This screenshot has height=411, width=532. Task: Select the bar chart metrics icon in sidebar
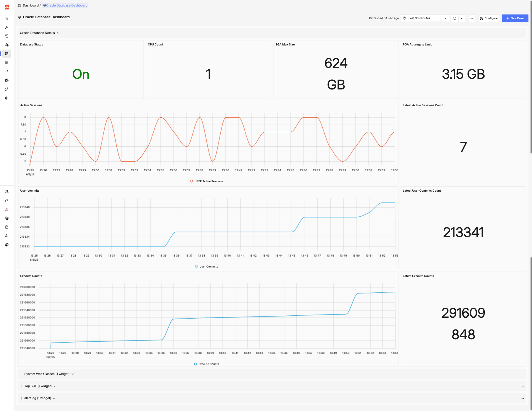(x=7, y=18)
